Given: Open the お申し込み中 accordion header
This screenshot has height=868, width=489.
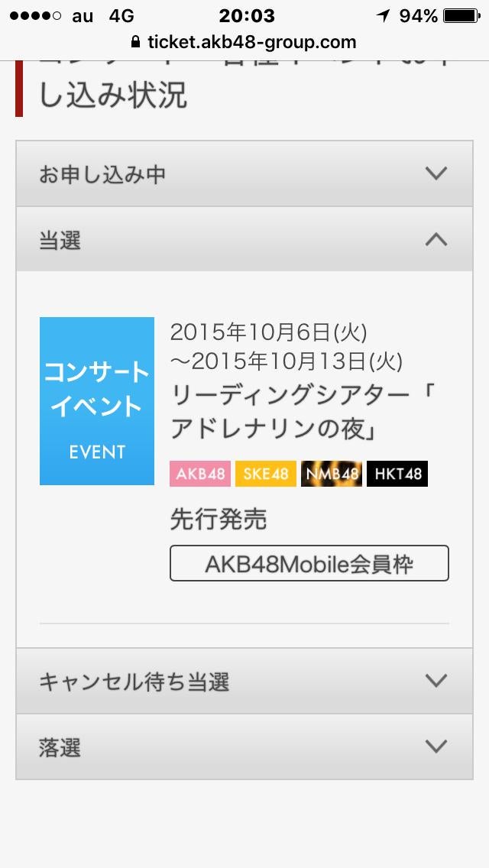Looking at the screenshot, I should click(x=244, y=173).
